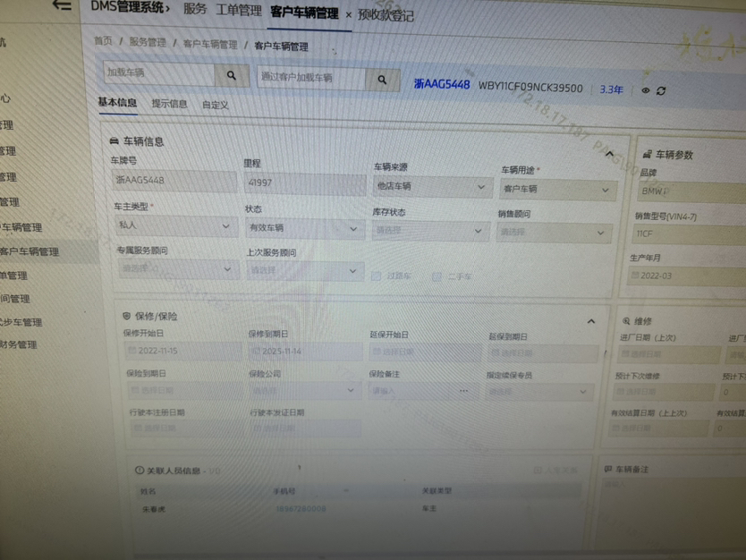Toggle the 过路车 checkbox

point(377,276)
